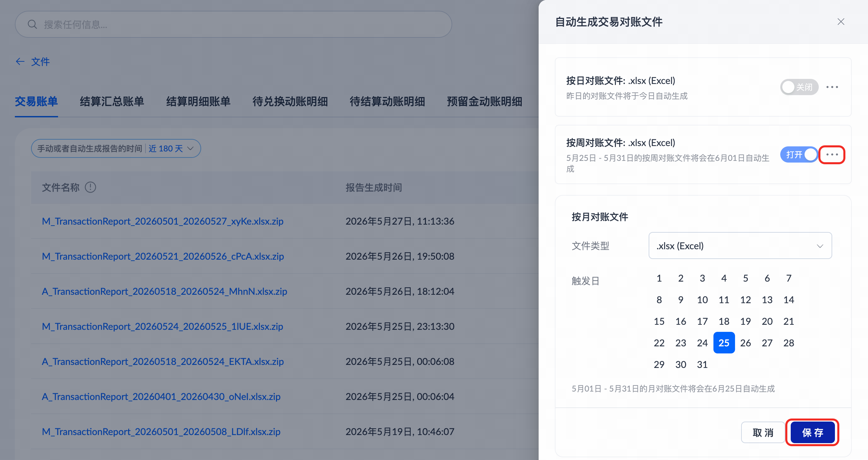This screenshot has height=460, width=868.
Task: Switch to 交易账单 tab
Action: tap(36, 101)
